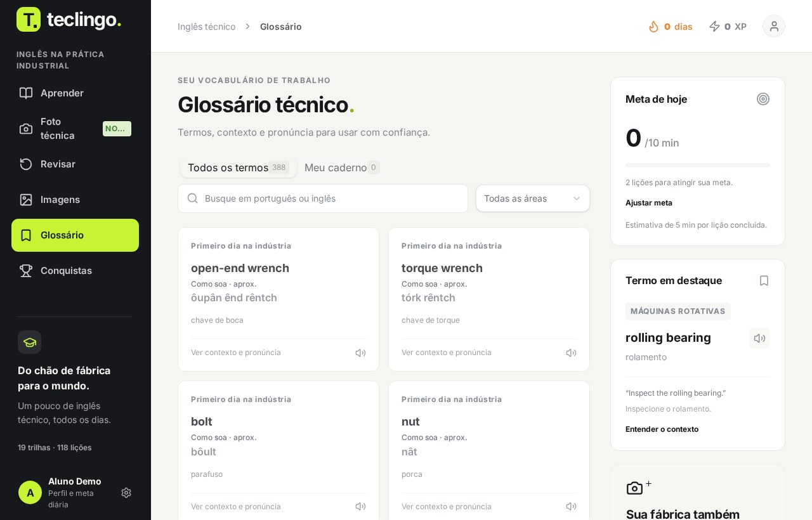812x520 pixels.
Task: Open context and pronunciation for nut
Action: (447, 507)
